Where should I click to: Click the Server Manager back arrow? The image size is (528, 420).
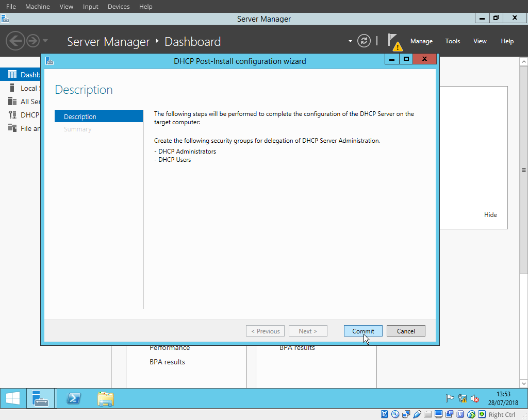[x=15, y=41]
